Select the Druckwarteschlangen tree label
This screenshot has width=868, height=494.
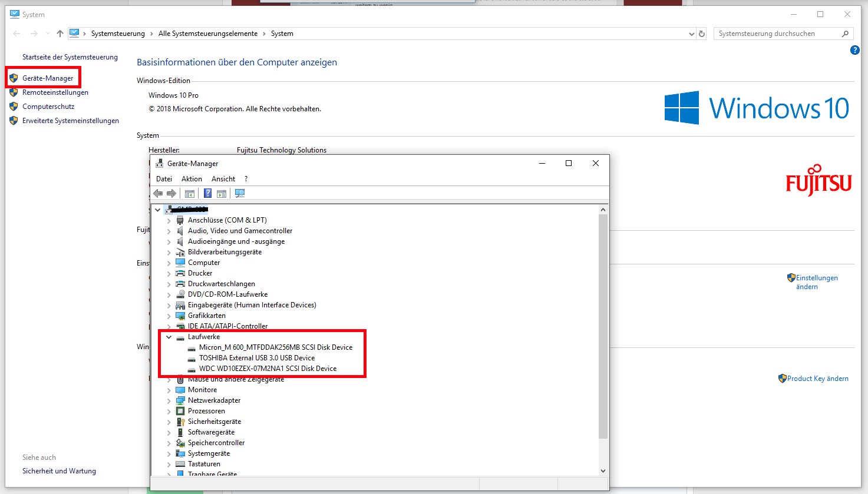(222, 284)
